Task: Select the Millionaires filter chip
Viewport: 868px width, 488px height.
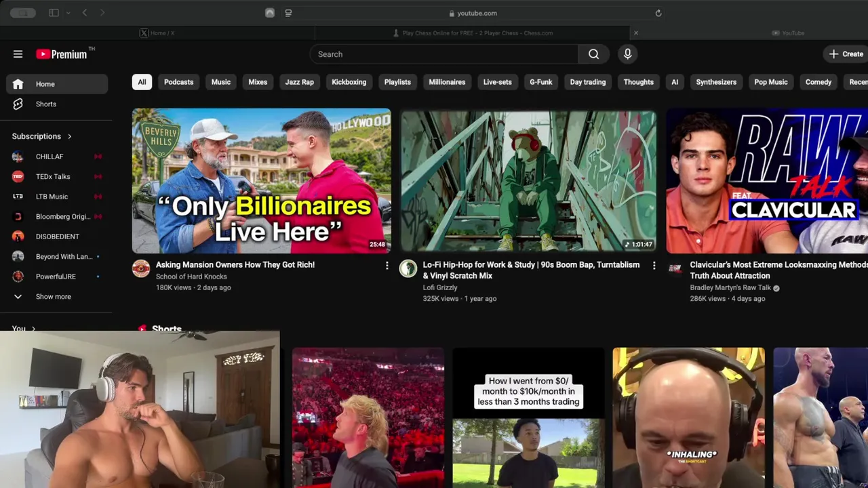Action: [447, 82]
